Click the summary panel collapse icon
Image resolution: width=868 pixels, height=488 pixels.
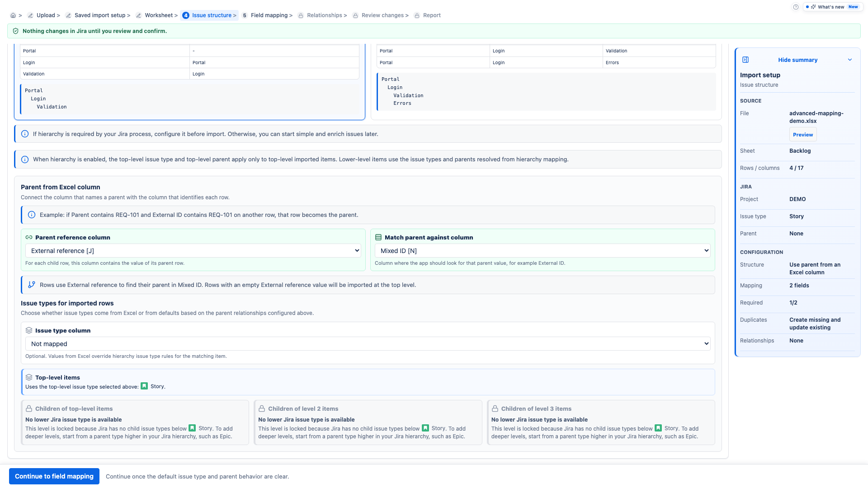[745, 60]
